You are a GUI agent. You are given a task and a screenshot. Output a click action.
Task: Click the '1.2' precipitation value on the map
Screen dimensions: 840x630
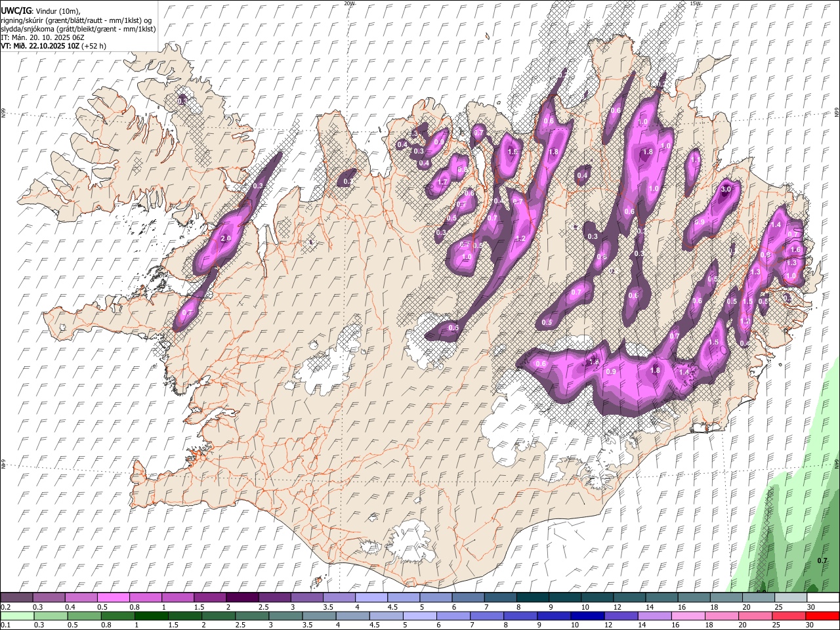pos(522,238)
